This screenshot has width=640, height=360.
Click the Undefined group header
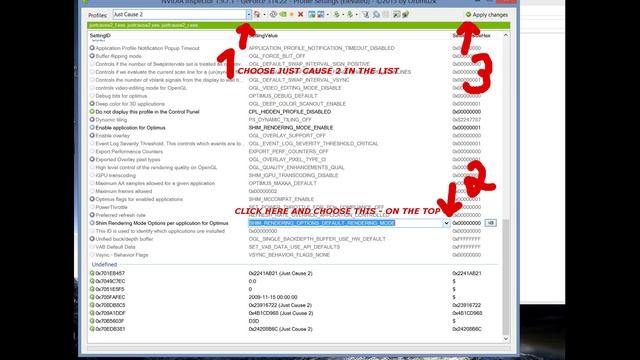pos(104,264)
